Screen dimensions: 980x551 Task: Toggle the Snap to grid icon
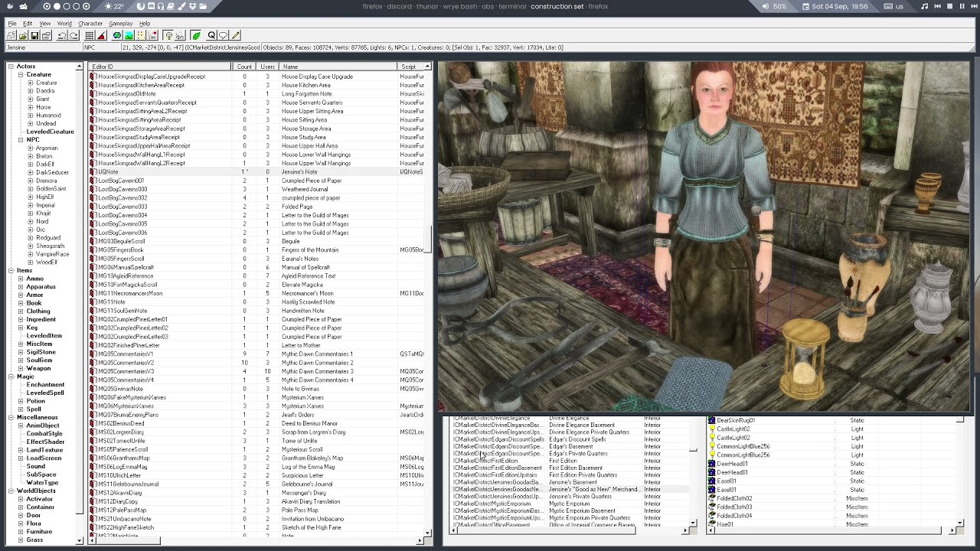pyautogui.click(x=90, y=35)
